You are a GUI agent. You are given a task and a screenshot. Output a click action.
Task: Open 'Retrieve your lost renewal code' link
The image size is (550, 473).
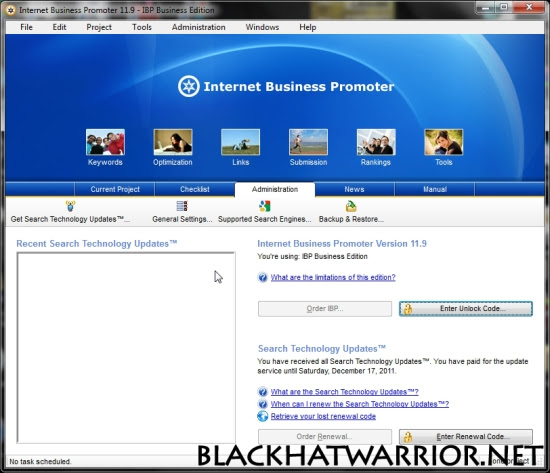[323, 417]
